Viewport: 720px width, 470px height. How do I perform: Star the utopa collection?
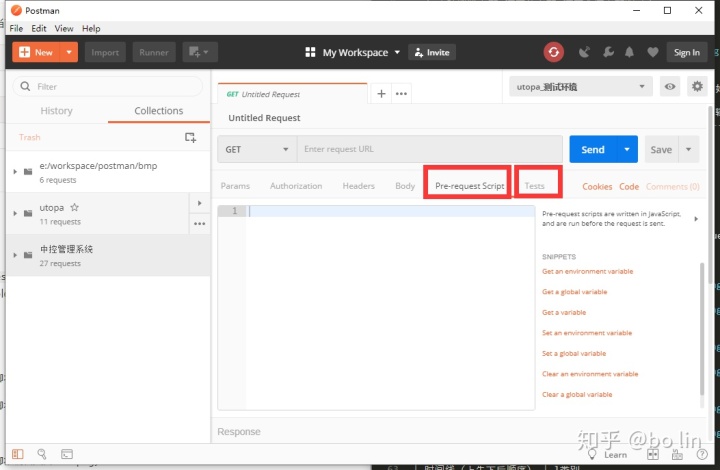(74, 207)
